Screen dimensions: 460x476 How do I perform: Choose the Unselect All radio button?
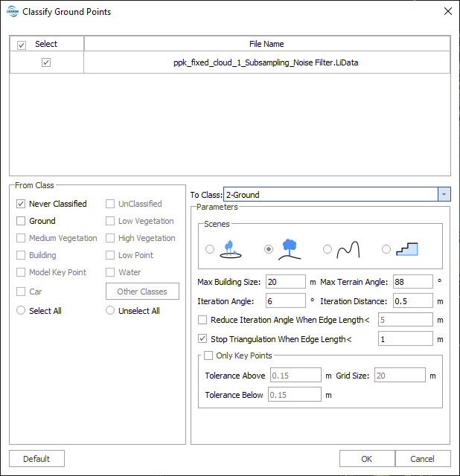pyautogui.click(x=110, y=311)
